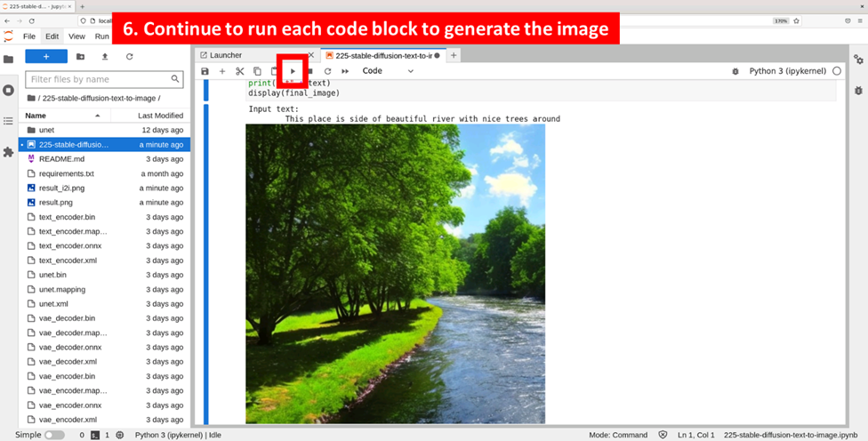Click the terminals count icon in status bar
Screen dimensions: 868x441
[95, 435]
